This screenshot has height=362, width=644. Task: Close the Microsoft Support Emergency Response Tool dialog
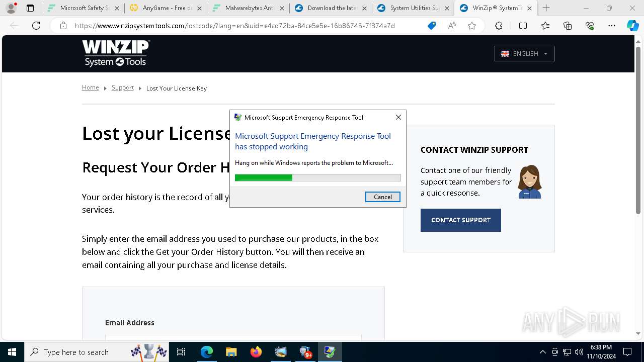click(398, 117)
